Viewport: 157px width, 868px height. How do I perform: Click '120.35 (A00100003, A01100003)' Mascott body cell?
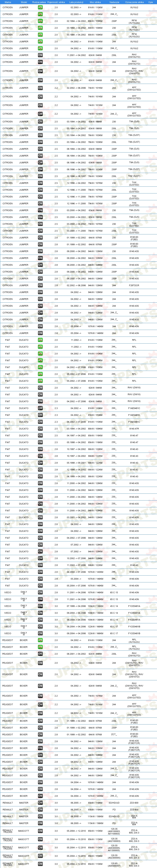(114, 831)
